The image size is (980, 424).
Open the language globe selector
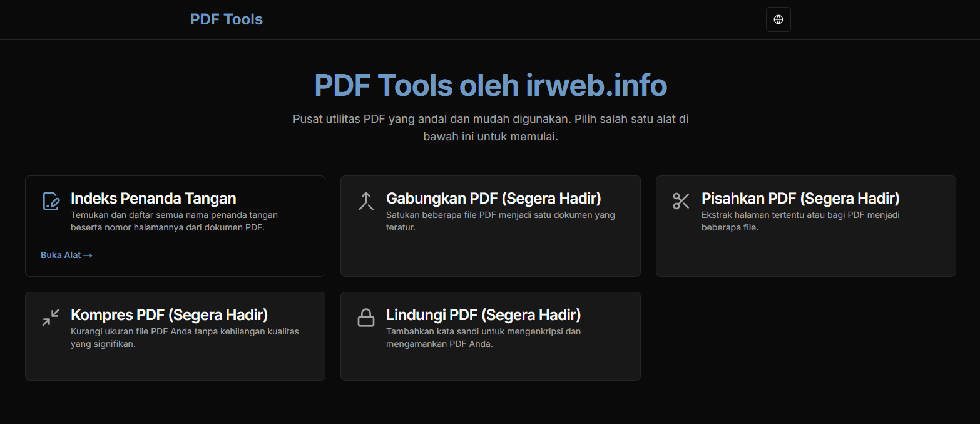pos(778,19)
